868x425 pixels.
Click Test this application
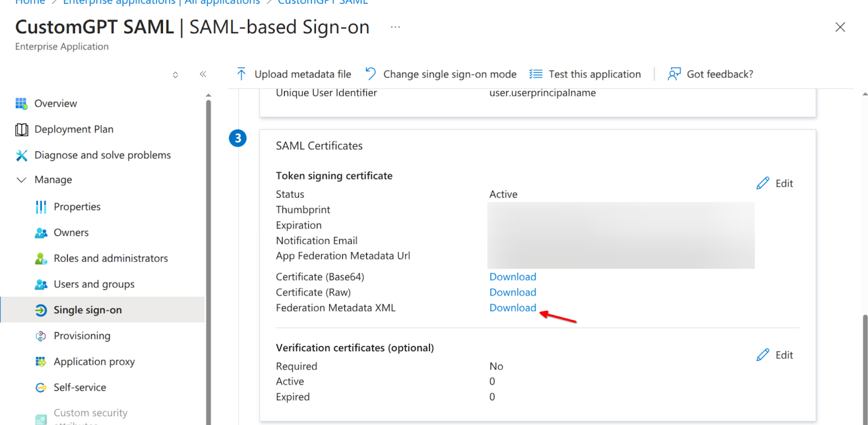[585, 74]
